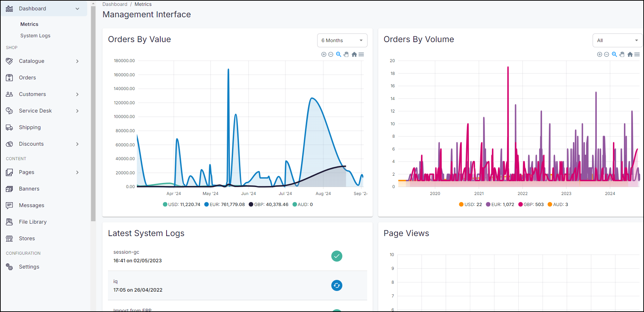
Task: Select the selection-zoom magnifier on Orders By Volume
Action: [x=614, y=55]
